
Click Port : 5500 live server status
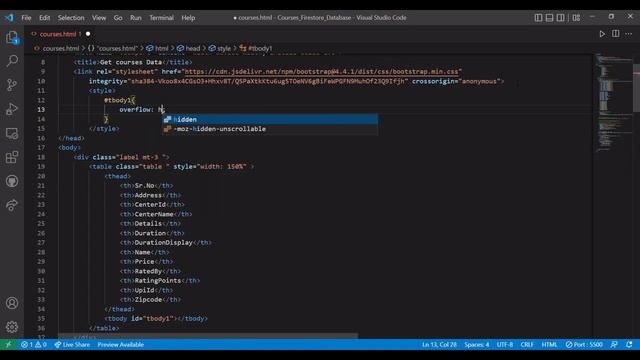(584, 344)
